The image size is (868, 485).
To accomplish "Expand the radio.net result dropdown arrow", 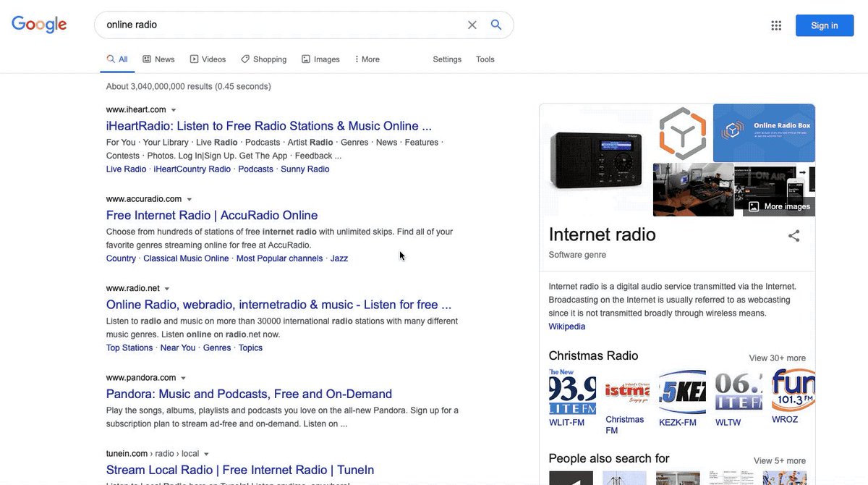I will 167,289.
